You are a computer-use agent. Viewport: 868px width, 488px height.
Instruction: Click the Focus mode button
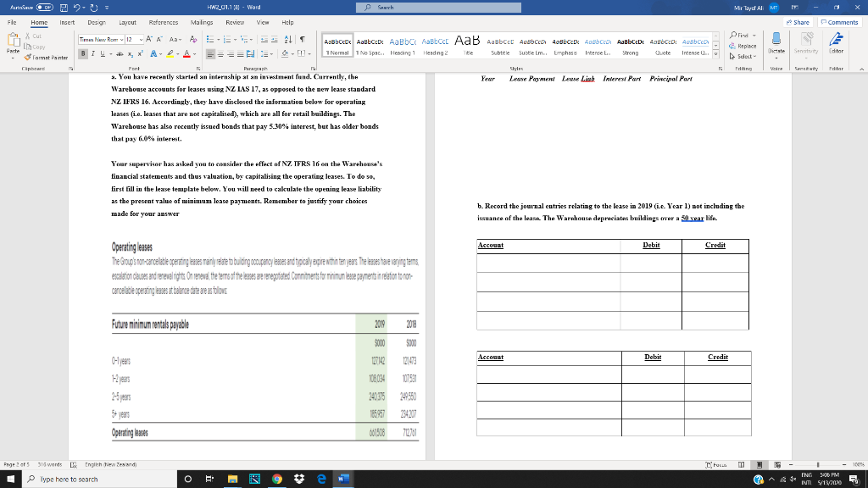click(715, 465)
